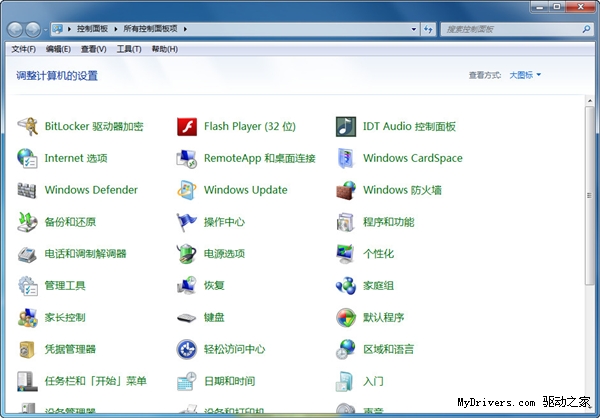
Task: Open the 家庭组 homegroup icon
Action: (346, 286)
